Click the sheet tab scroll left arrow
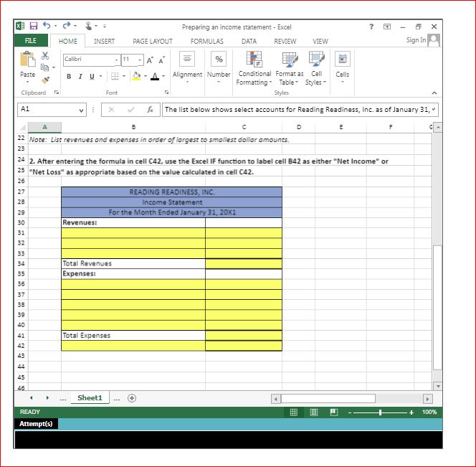The image size is (476, 467). [32, 397]
